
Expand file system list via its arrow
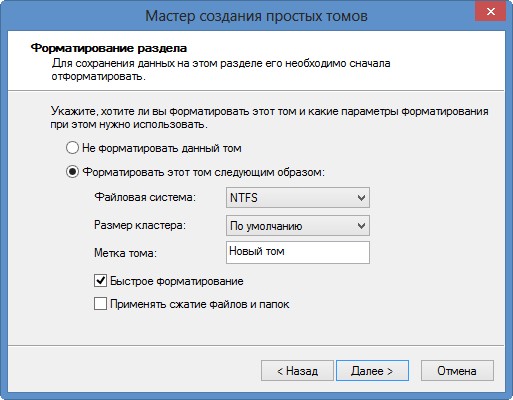(361, 198)
